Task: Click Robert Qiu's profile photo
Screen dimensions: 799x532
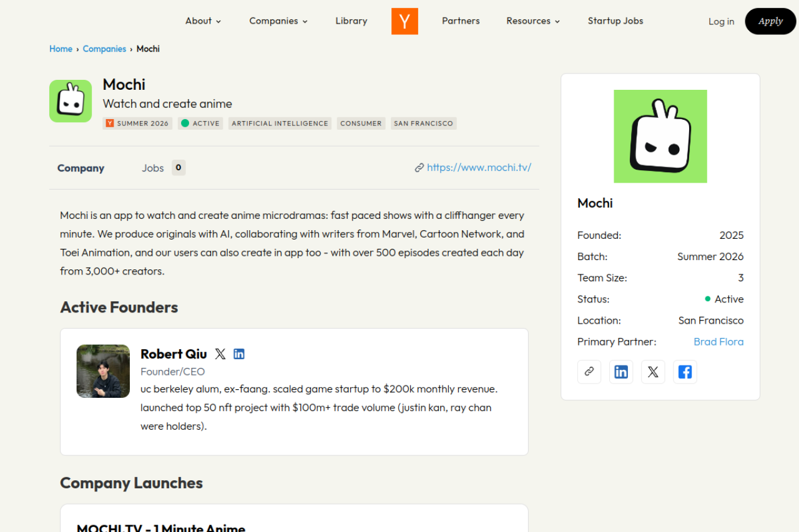Action: (103, 371)
